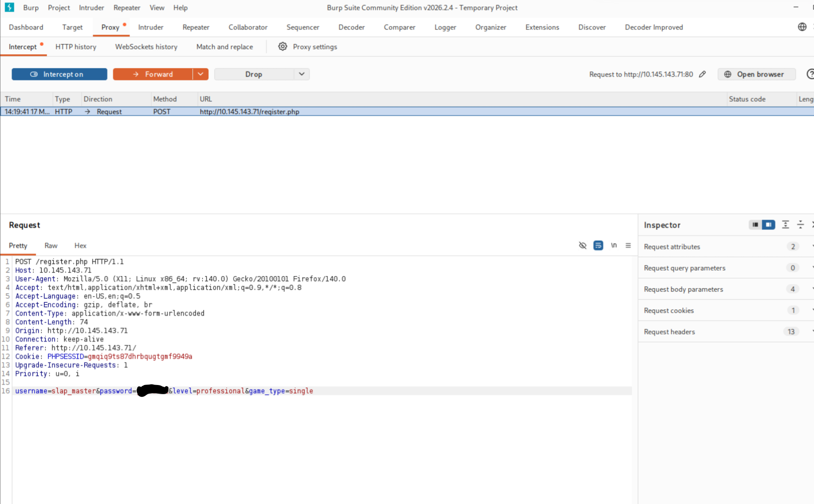
Task: Select the Pretty request view
Action: click(18, 245)
